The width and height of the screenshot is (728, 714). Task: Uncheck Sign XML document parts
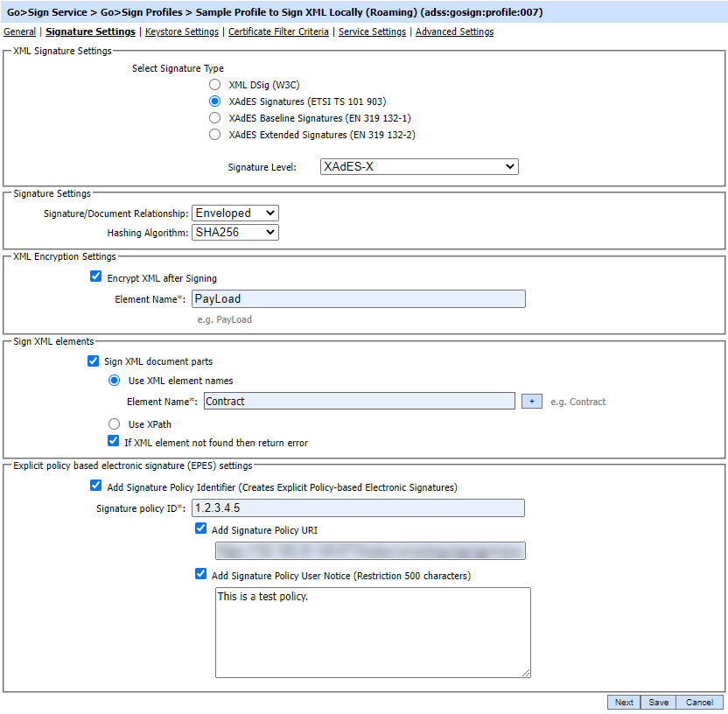(x=94, y=361)
